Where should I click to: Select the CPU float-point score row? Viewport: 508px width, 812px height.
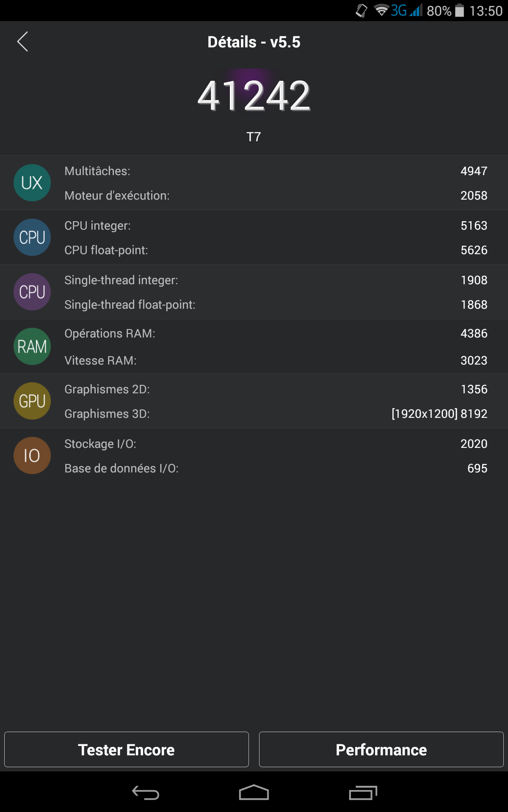pos(276,250)
